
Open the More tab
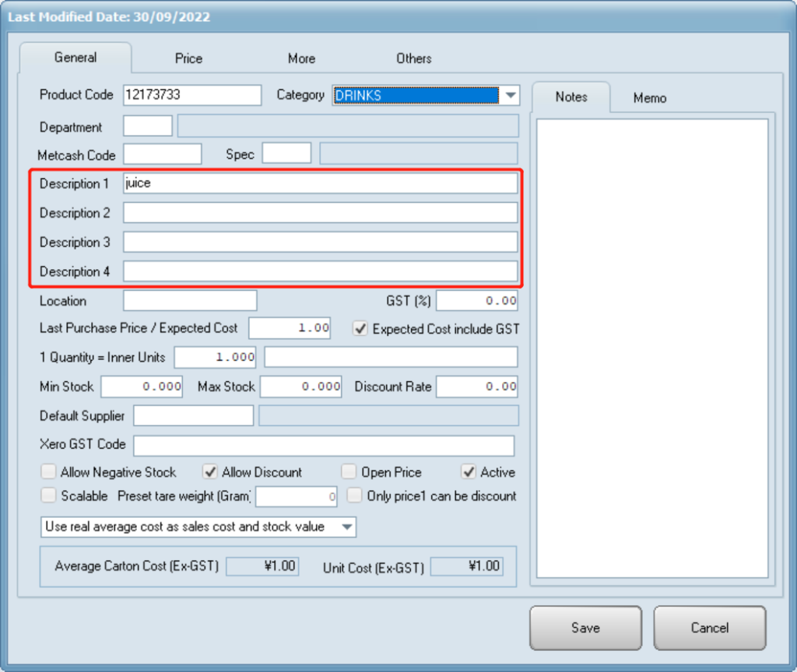point(301,58)
